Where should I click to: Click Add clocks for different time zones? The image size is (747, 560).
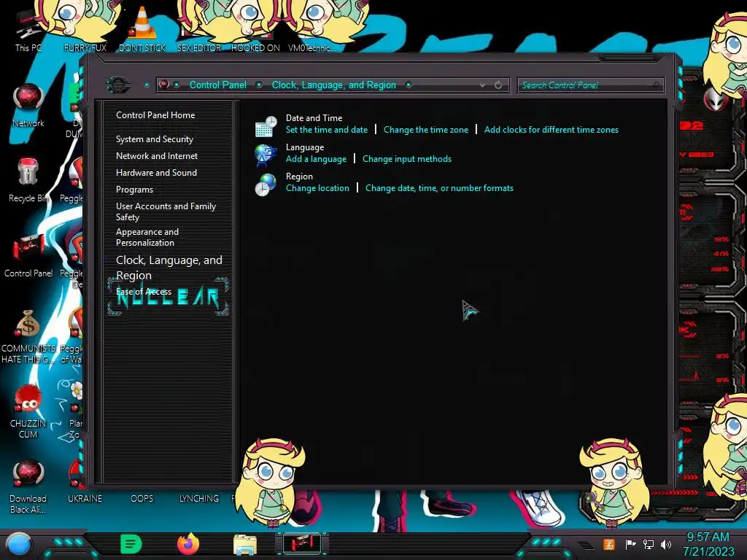[551, 130]
